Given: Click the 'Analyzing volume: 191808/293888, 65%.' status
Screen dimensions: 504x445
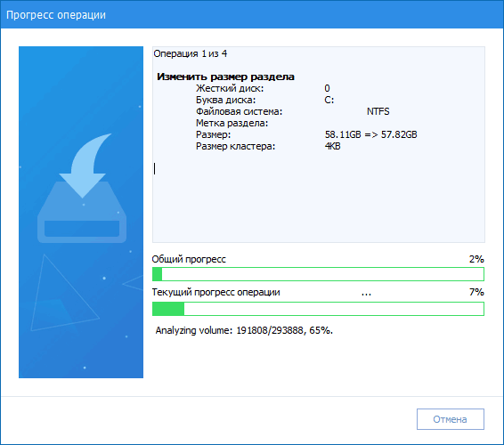Looking at the screenshot, I should (244, 330).
